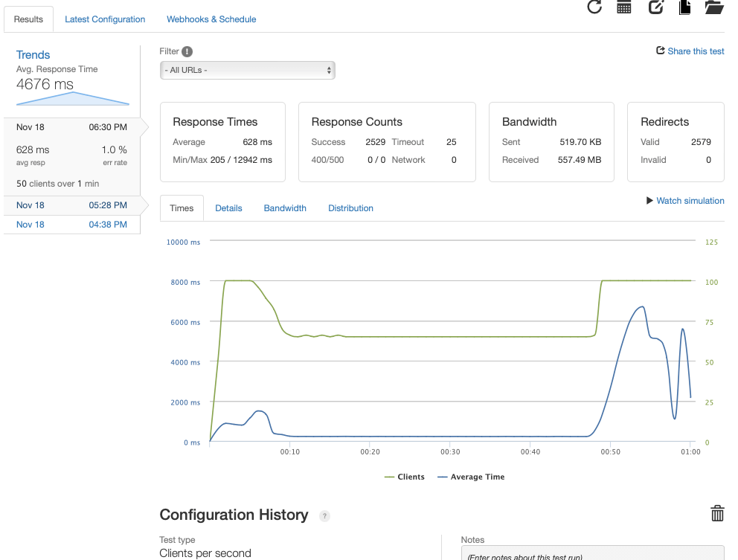The height and width of the screenshot is (560, 738).
Task: Open the Webhooks & Schedule tab
Action: click(x=211, y=19)
